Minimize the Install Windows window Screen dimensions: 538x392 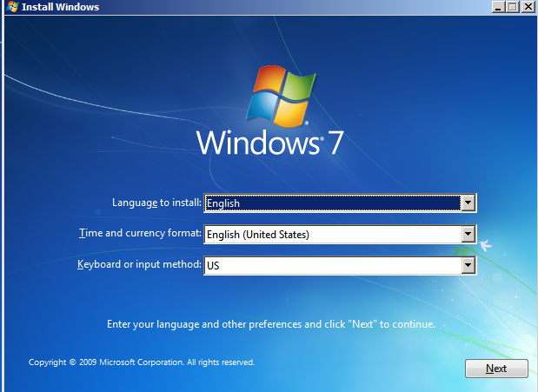tap(498, 7)
